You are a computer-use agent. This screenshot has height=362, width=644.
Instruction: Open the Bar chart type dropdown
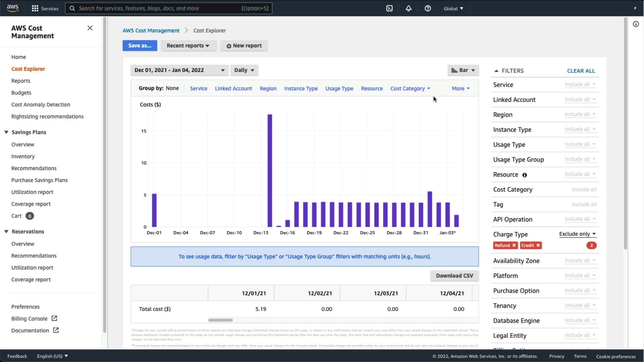pos(463,70)
